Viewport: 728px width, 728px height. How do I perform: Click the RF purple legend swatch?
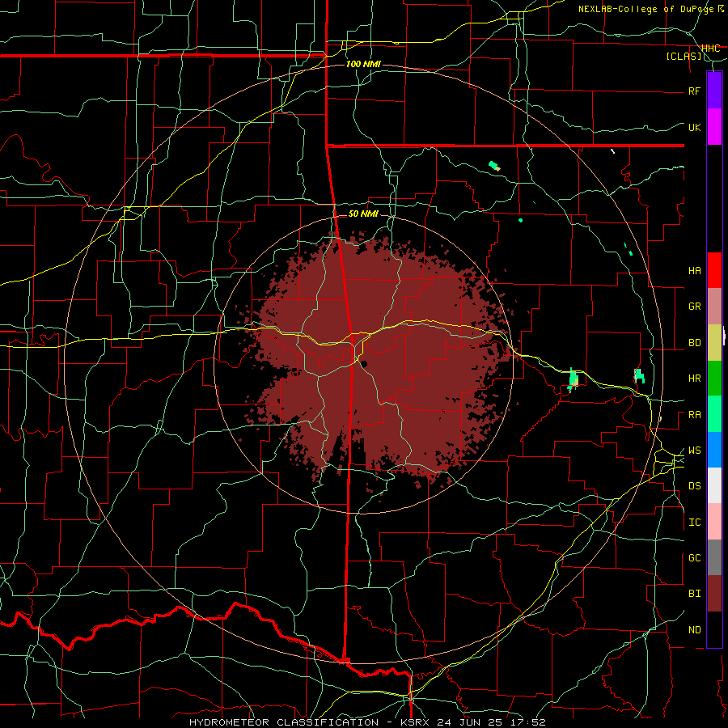714,90
